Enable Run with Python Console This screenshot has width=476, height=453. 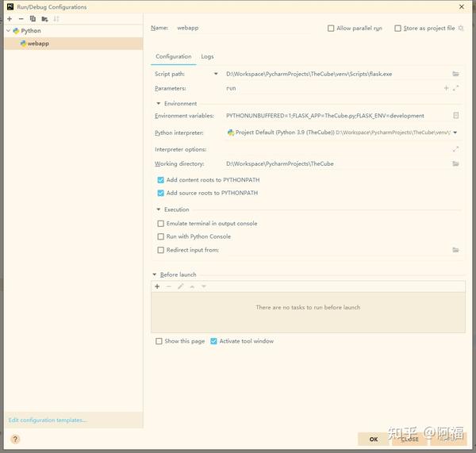160,236
